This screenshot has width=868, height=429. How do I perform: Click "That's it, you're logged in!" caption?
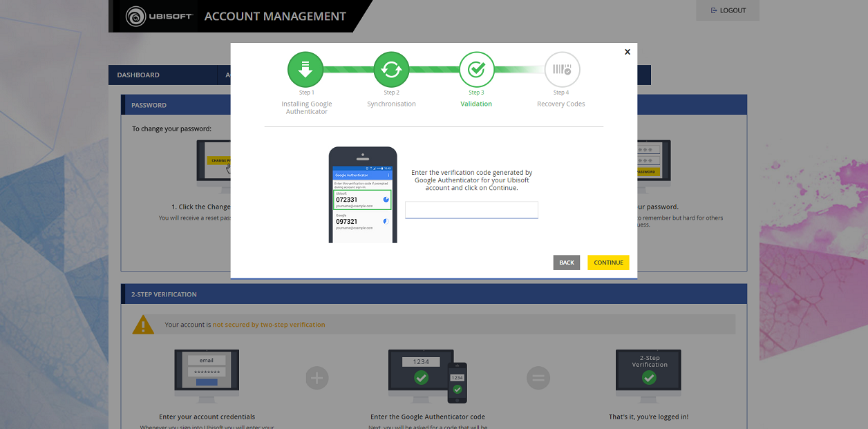click(648, 417)
